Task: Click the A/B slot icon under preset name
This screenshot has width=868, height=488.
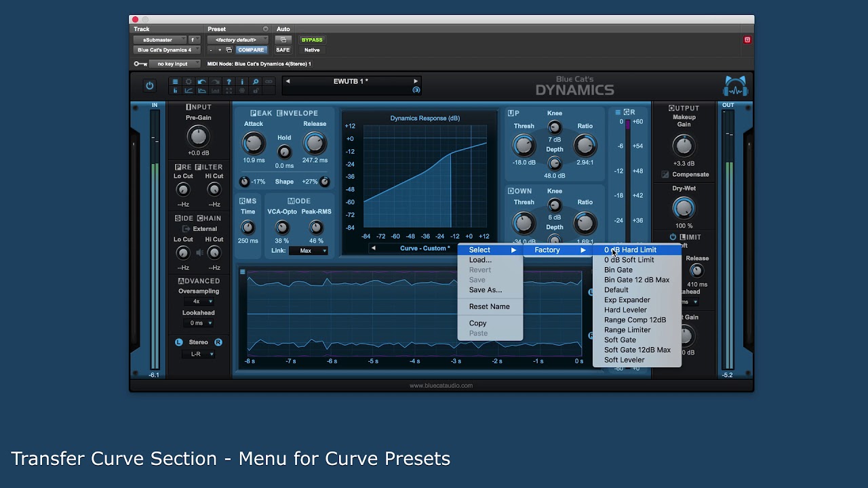Action: click(416, 90)
